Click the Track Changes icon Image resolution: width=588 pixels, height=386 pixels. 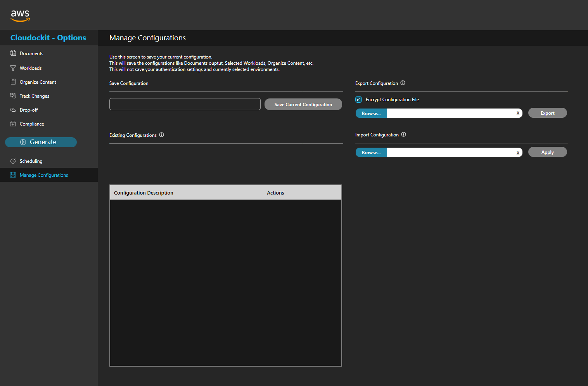[13, 96]
